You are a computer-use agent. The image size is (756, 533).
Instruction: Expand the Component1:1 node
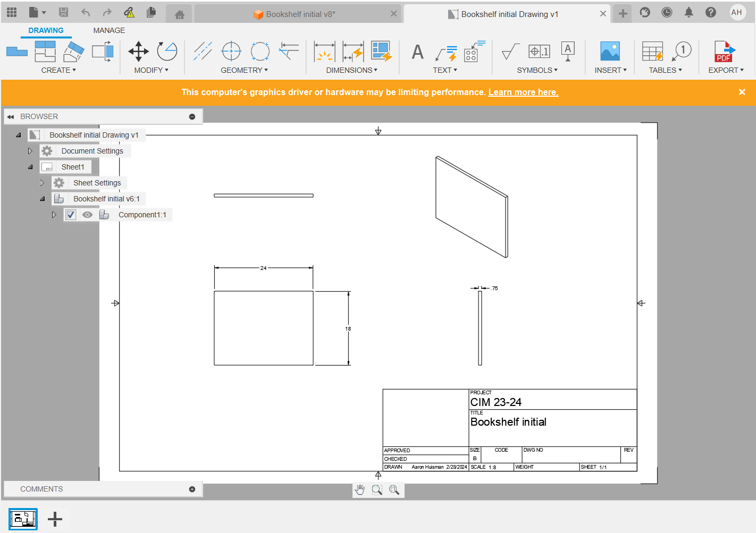[54, 215]
